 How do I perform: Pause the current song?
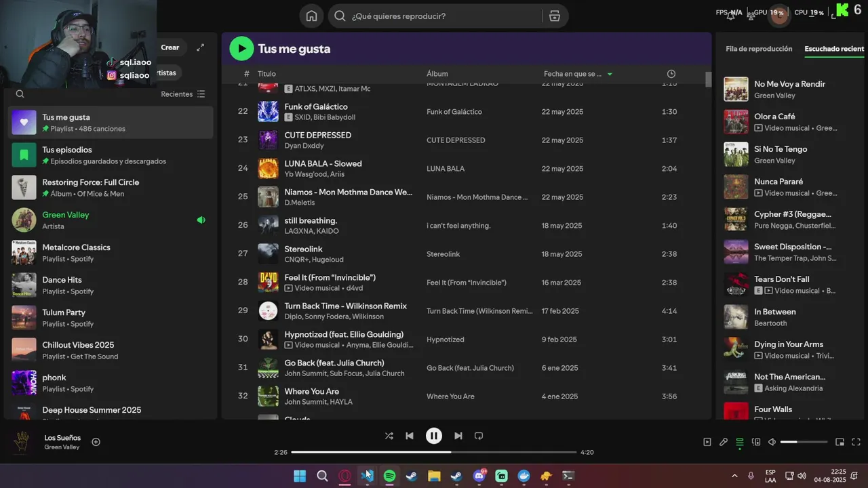(x=434, y=436)
